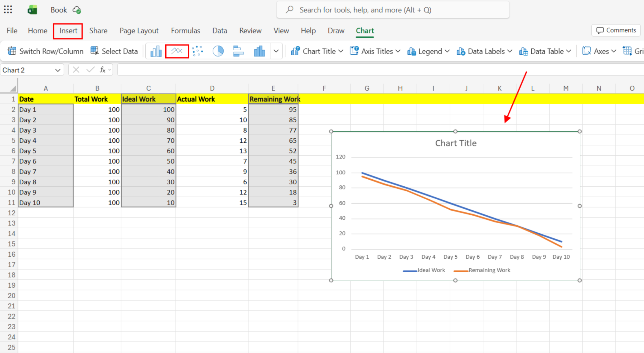
Task: Click the Remaining Work value 95 cell
Action: coord(273,109)
